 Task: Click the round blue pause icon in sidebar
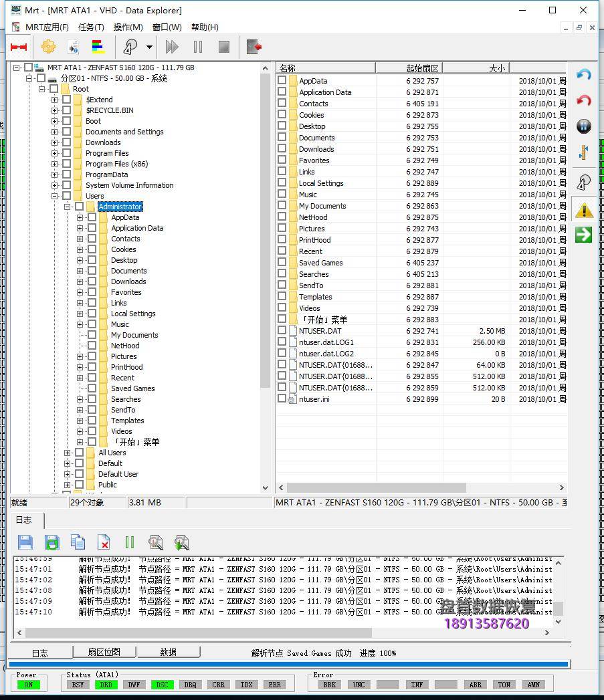tap(583, 126)
